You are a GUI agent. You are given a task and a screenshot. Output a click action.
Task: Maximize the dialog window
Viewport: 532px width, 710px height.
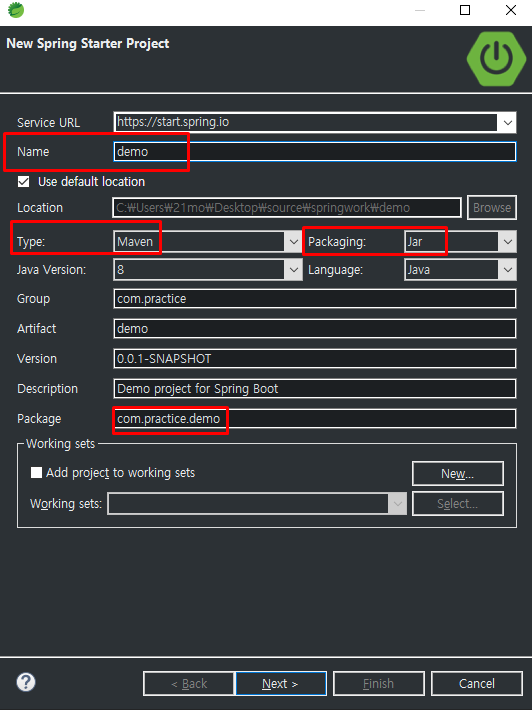(465, 10)
